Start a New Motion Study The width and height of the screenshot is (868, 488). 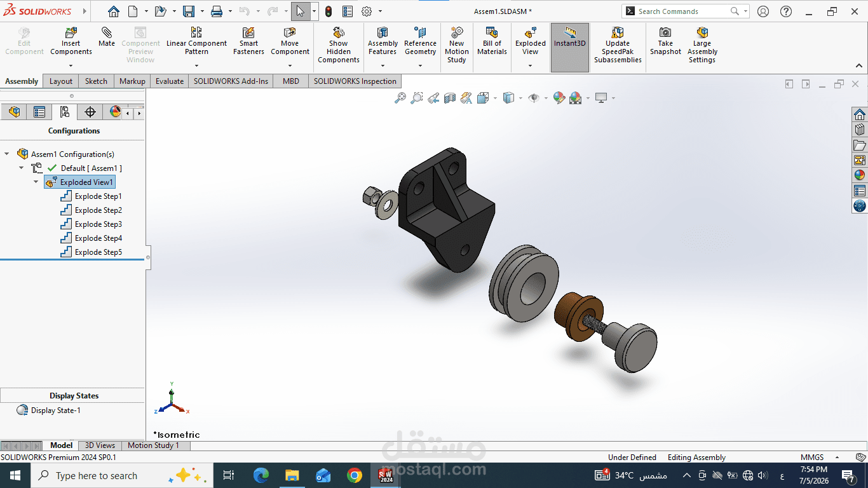457,45
